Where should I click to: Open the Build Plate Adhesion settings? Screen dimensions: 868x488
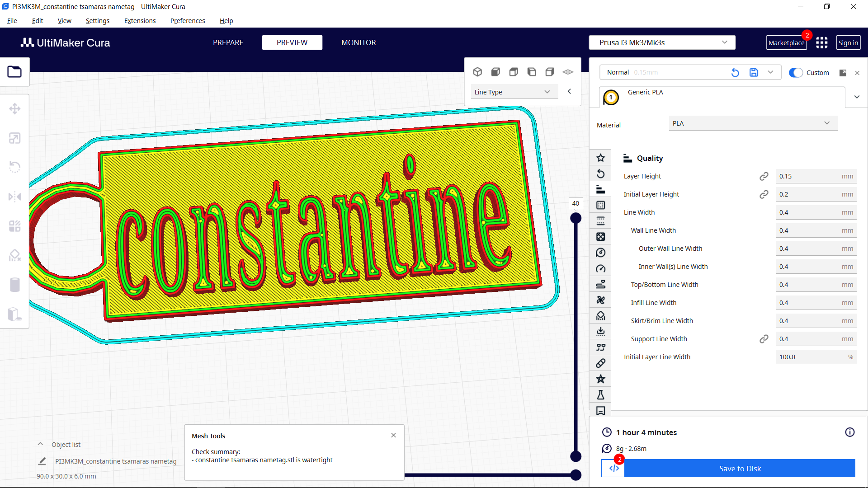point(600,331)
